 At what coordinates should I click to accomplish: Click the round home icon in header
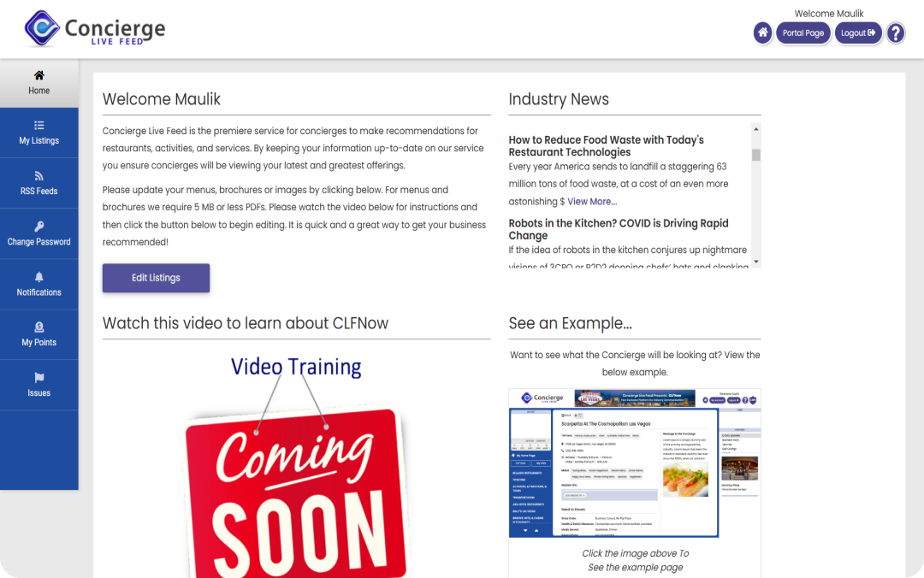762,33
